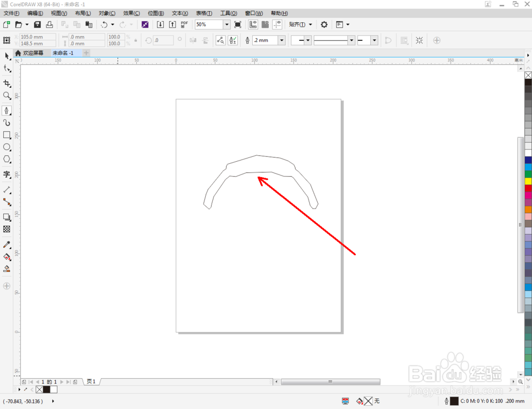The height and width of the screenshot is (409, 532).
Task: Open the File menu
Action: 11,13
